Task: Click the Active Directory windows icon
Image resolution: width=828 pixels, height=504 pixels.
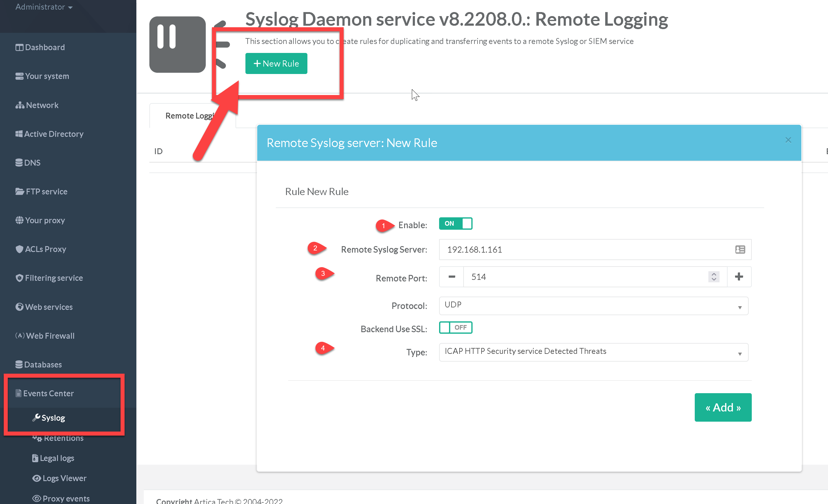Action: [x=19, y=134]
